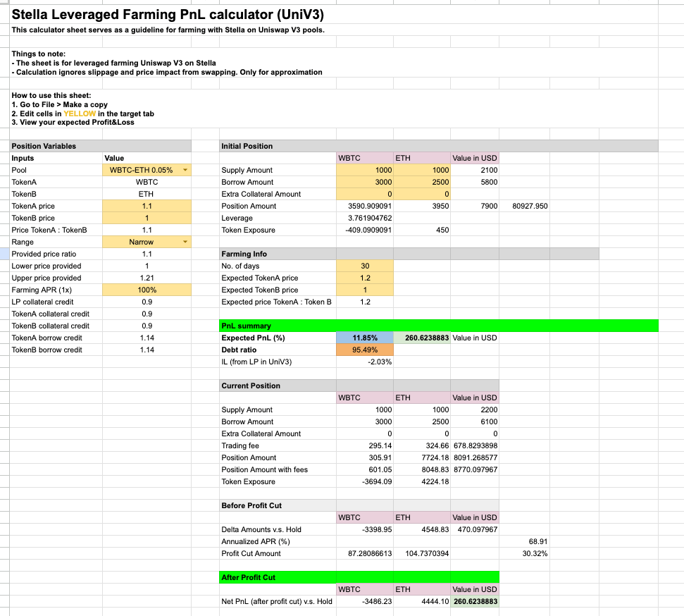Click the Extra Collateral Amount WBTC yellow cell
Image resolution: width=684 pixels, height=616 pixels.
click(365, 195)
